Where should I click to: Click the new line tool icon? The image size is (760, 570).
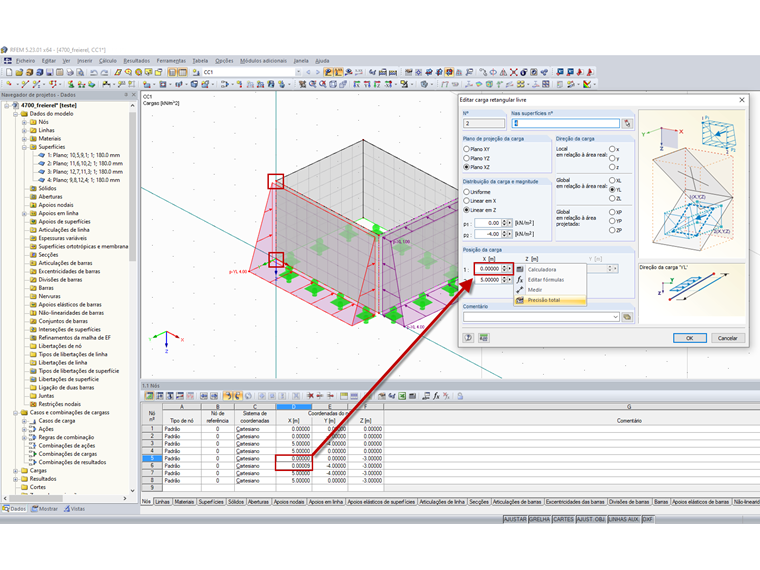[x=25, y=84]
